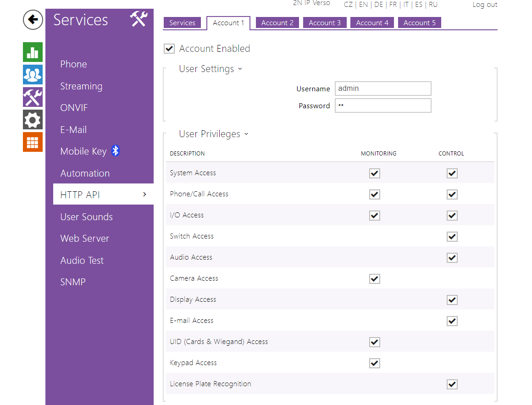Click the wrench icon in Services header
Screen dimensions: 532x405
click(138, 20)
